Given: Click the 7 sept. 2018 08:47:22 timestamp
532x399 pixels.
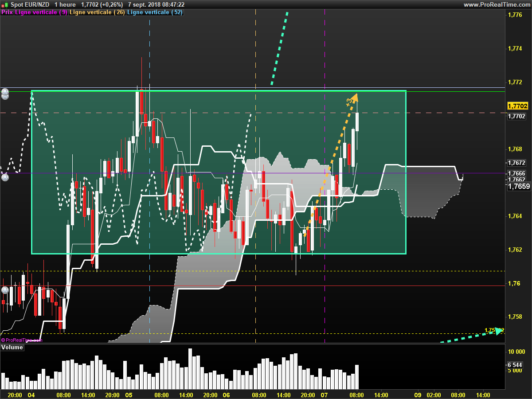Looking at the screenshot, I should (x=156, y=4).
